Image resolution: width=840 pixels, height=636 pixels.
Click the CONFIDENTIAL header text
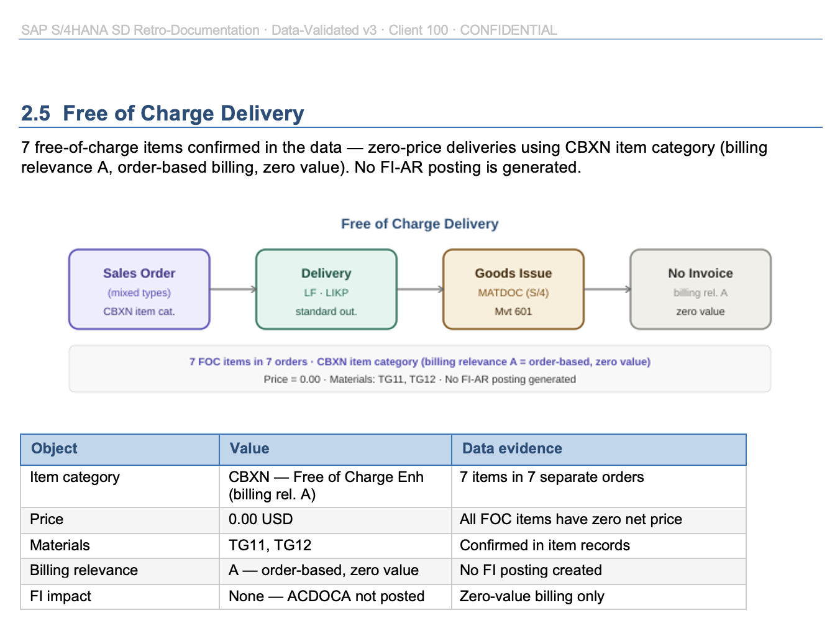(507, 29)
